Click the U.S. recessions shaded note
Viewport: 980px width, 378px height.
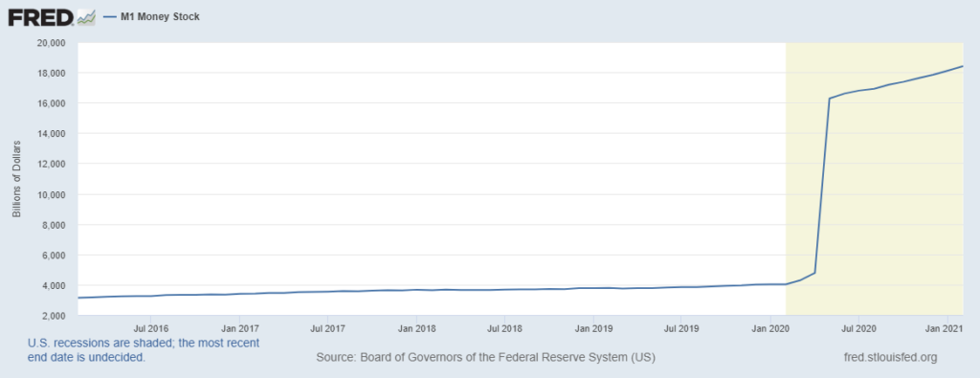coord(144,350)
